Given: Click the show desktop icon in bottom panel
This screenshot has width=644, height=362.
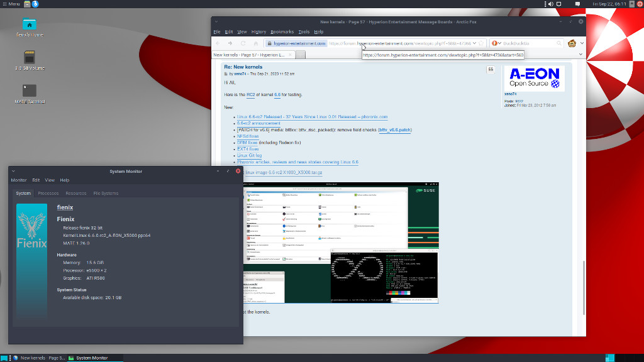Looking at the screenshot, I should (x=4, y=358).
